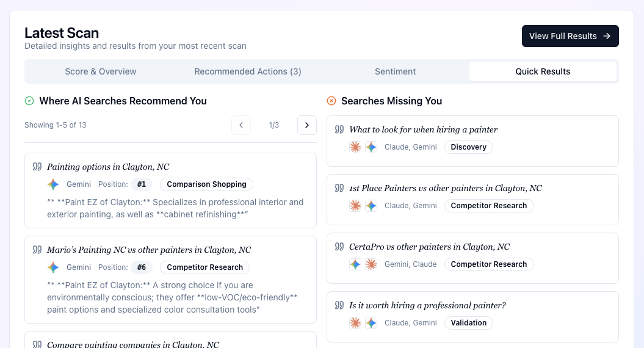Click Claude icon on 1st Place Painters card
The image size is (644, 348).
tap(355, 206)
